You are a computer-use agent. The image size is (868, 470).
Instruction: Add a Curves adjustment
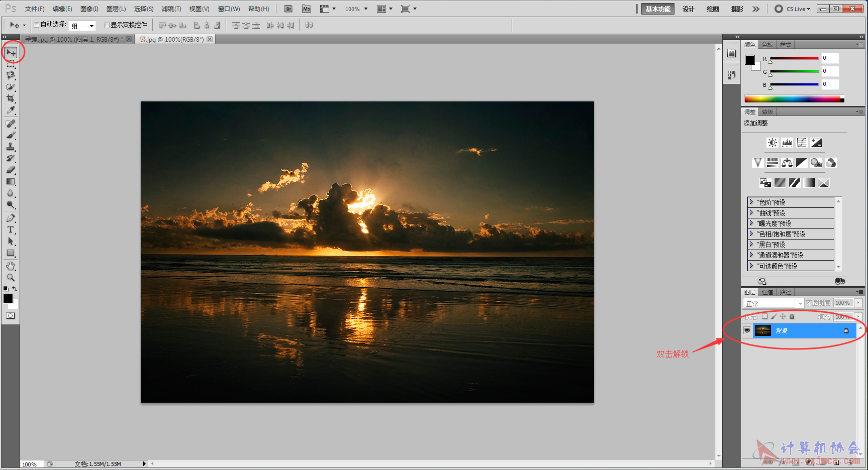point(802,143)
